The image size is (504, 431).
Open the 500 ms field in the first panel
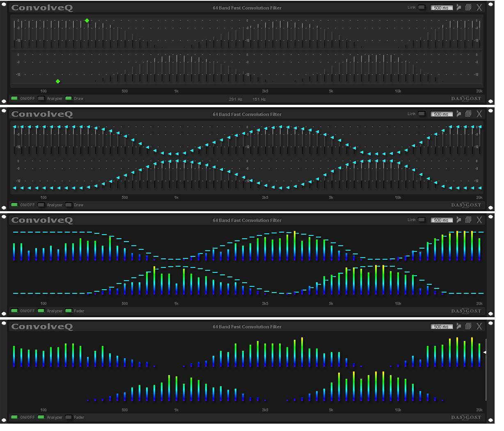pyautogui.click(x=441, y=8)
